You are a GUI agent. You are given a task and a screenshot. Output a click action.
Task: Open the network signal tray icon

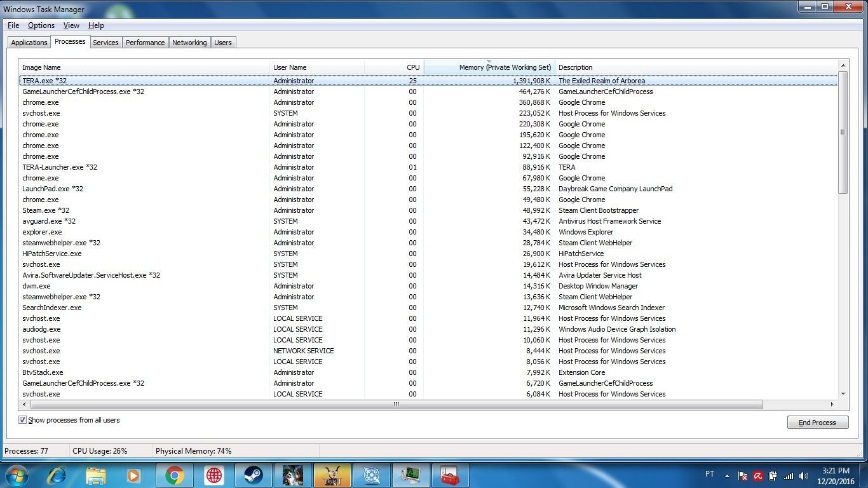coord(789,475)
